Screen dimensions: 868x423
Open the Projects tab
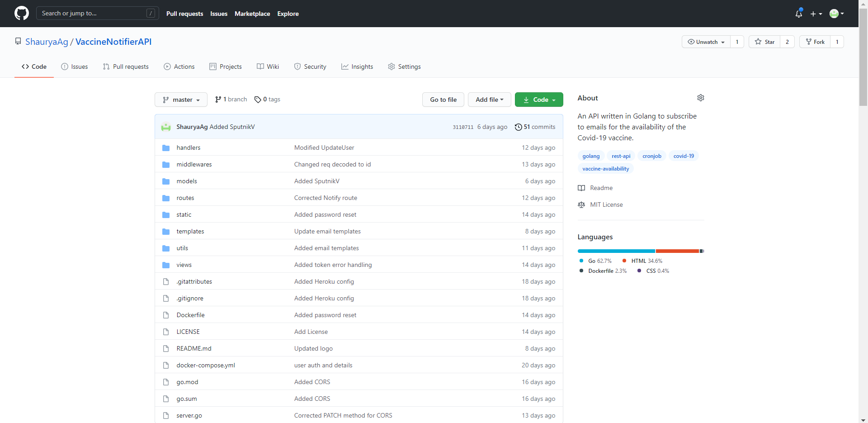coord(226,67)
